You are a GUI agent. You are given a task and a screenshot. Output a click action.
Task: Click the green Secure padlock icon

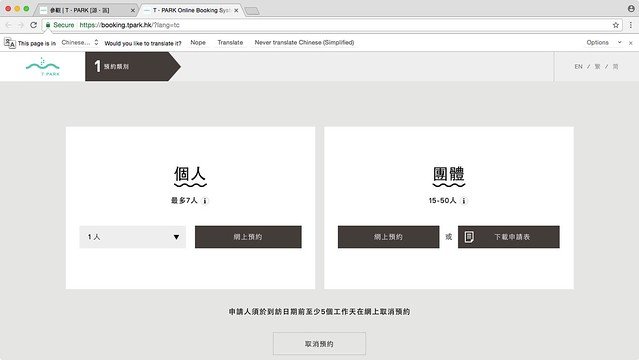click(48, 25)
